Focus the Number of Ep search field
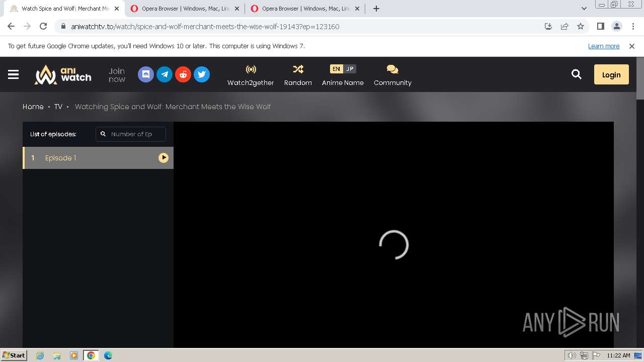This screenshot has height=362, width=644. point(131,134)
